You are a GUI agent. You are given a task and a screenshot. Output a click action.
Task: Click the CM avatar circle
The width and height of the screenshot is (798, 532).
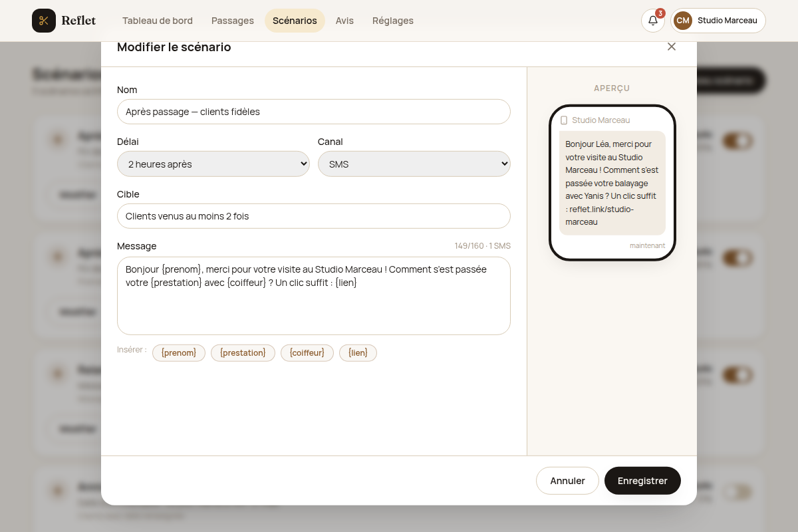[x=683, y=21]
